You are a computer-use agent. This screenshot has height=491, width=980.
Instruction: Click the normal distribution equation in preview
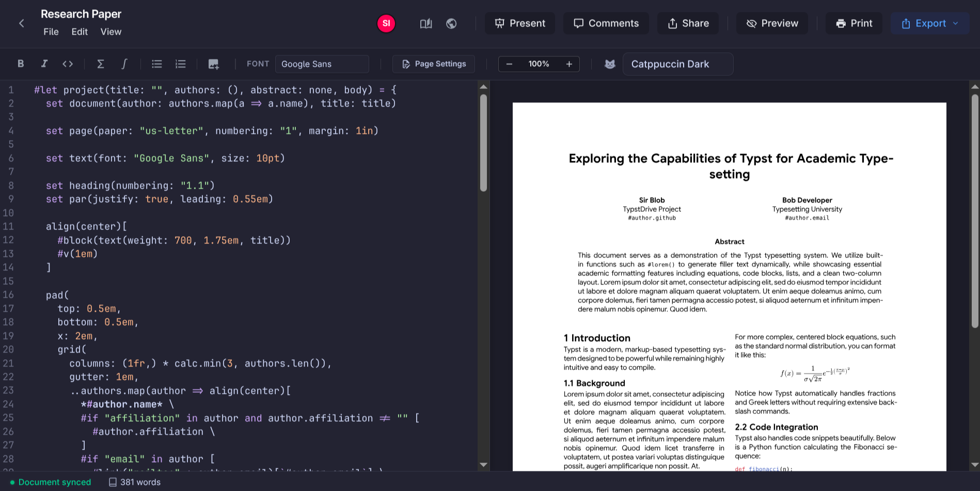[x=815, y=374]
